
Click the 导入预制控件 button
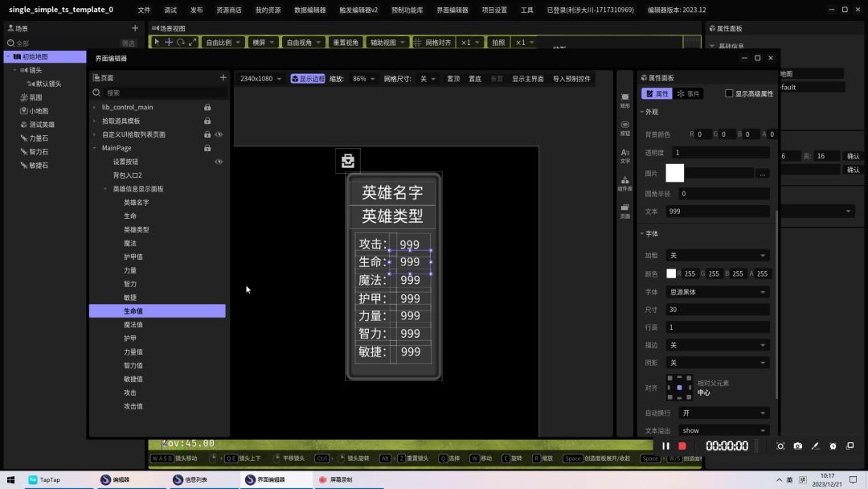pyautogui.click(x=571, y=79)
